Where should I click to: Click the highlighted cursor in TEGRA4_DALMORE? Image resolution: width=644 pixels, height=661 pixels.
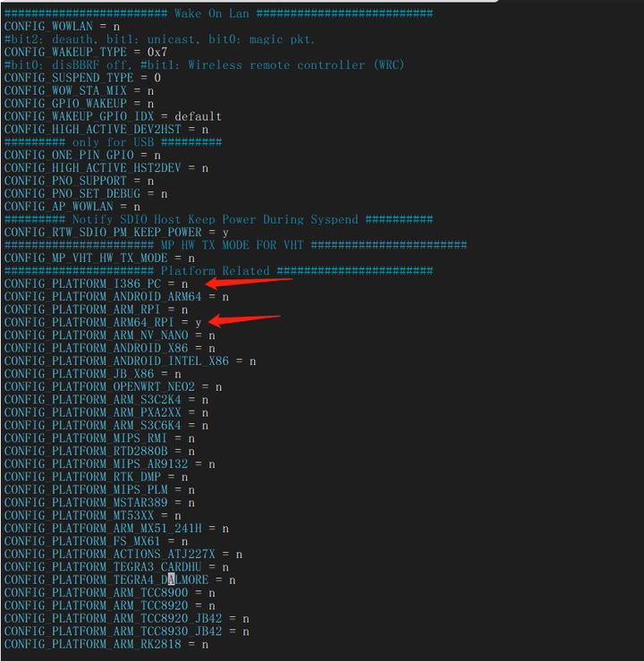[x=171, y=580]
